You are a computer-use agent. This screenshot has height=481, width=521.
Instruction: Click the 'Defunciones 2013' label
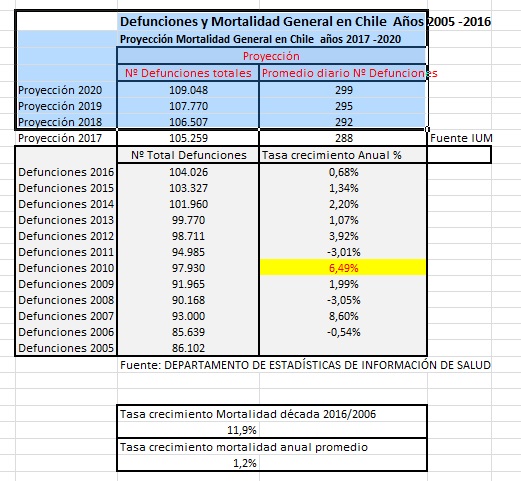[x=66, y=220]
